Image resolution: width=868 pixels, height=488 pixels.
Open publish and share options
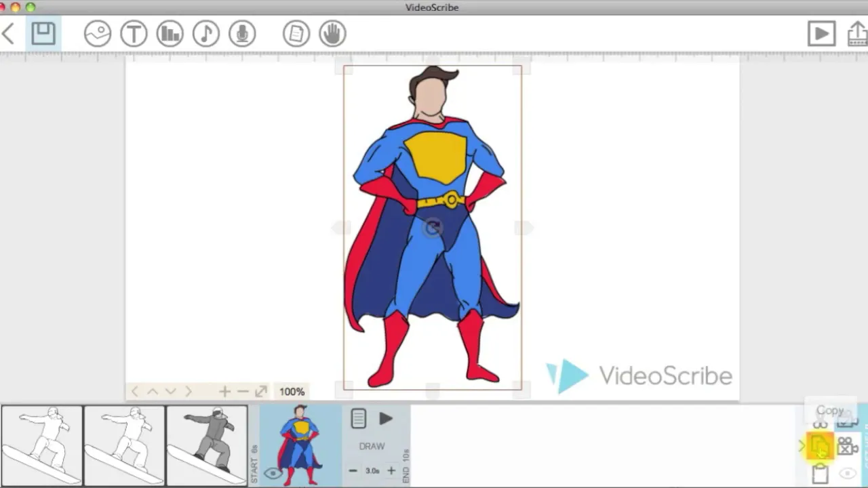click(x=858, y=34)
